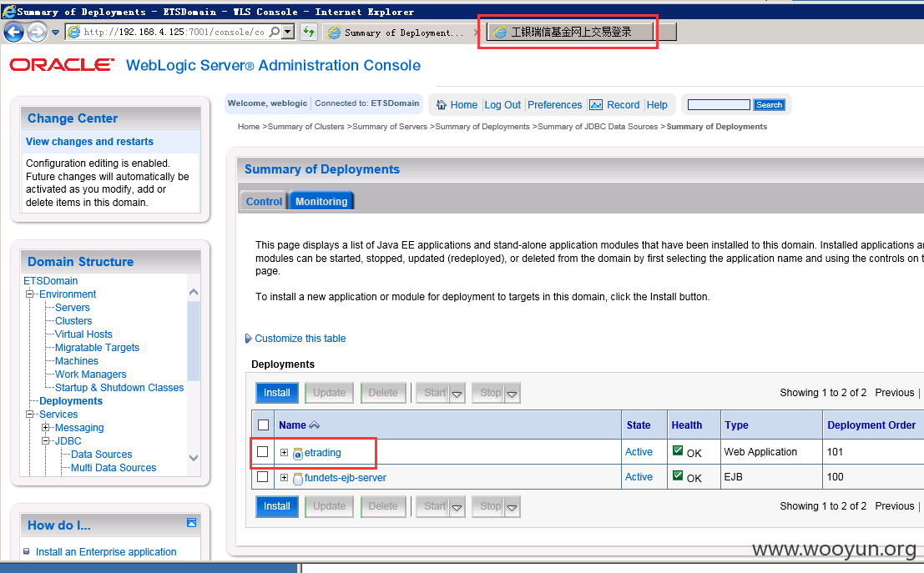Screen dimensions: 924x573
Task: Click the State column header
Action: [639, 425]
